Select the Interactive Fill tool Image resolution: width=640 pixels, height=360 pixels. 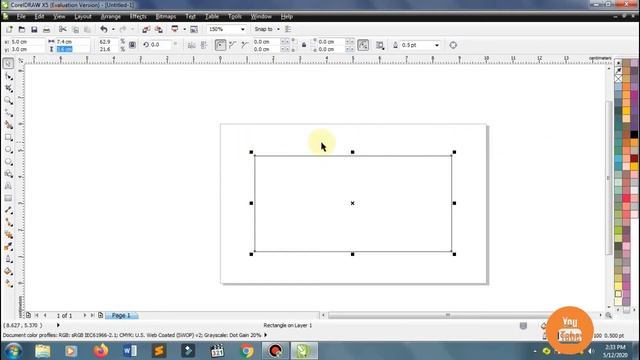click(8, 283)
